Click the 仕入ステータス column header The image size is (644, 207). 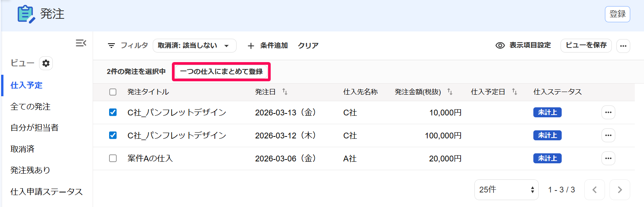click(558, 92)
